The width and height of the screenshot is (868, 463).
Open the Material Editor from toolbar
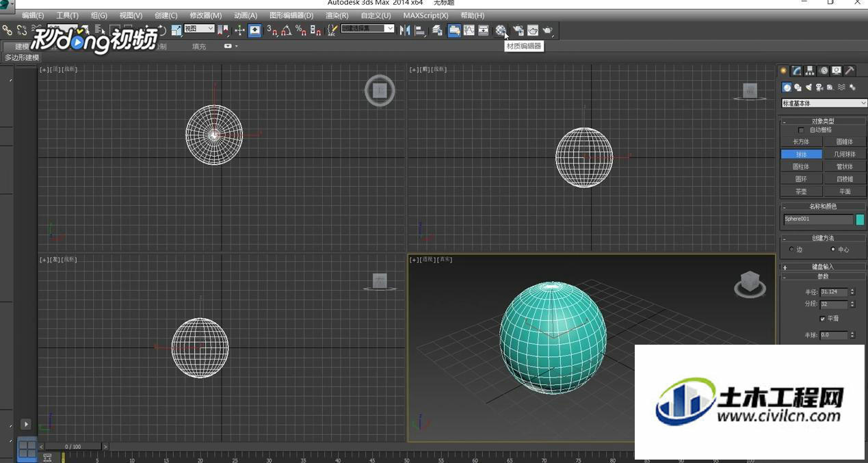click(501, 30)
